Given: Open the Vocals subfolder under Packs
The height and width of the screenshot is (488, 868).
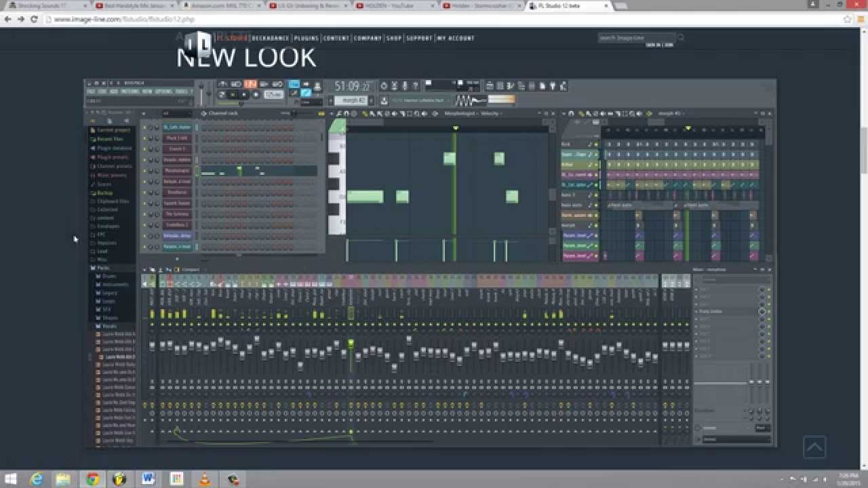Looking at the screenshot, I should (108, 326).
